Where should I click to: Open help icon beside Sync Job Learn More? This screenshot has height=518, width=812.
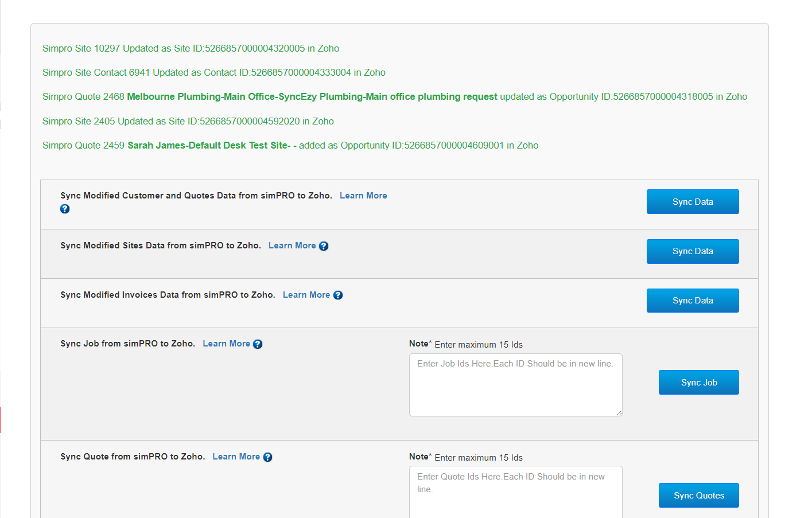click(258, 344)
